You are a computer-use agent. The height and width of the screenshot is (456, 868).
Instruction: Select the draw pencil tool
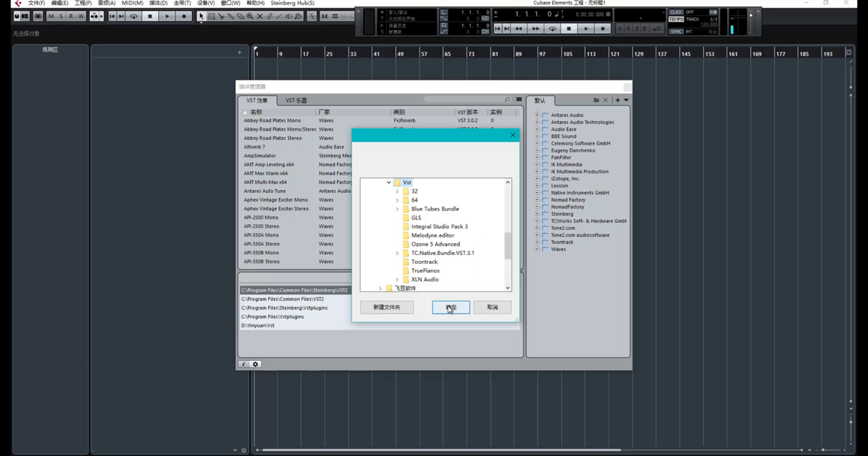click(270, 16)
